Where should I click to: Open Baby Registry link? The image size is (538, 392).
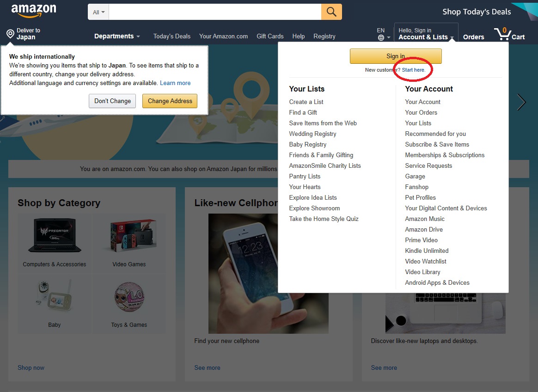point(308,145)
